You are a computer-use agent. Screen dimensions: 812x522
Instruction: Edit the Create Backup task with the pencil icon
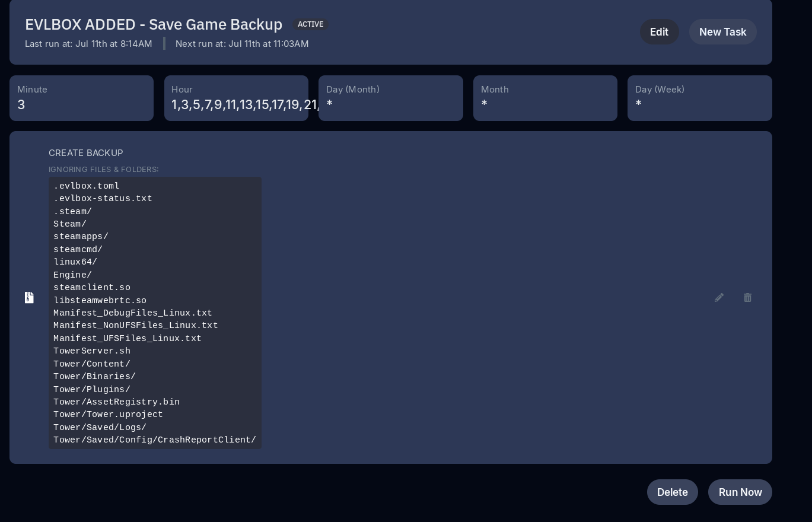coord(719,297)
